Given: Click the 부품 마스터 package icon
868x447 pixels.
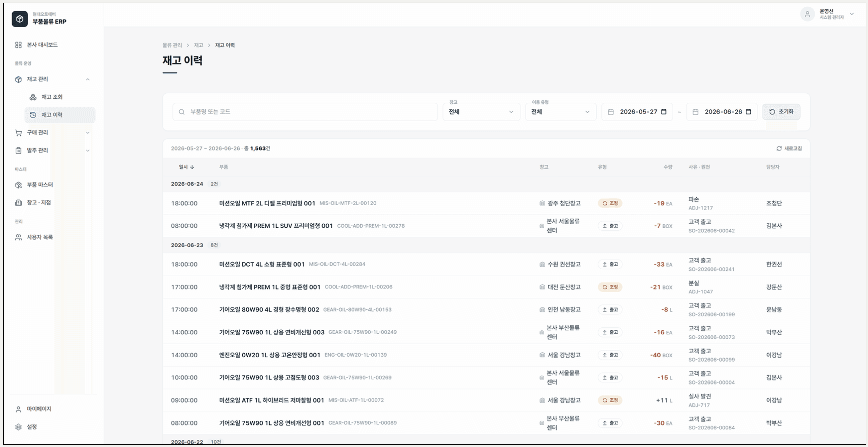Looking at the screenshot, I should 19,185.
